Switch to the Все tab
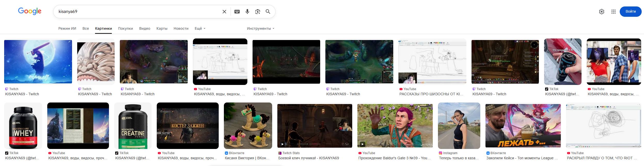Viewport: 644px width, 166px height. click(86, 28)
